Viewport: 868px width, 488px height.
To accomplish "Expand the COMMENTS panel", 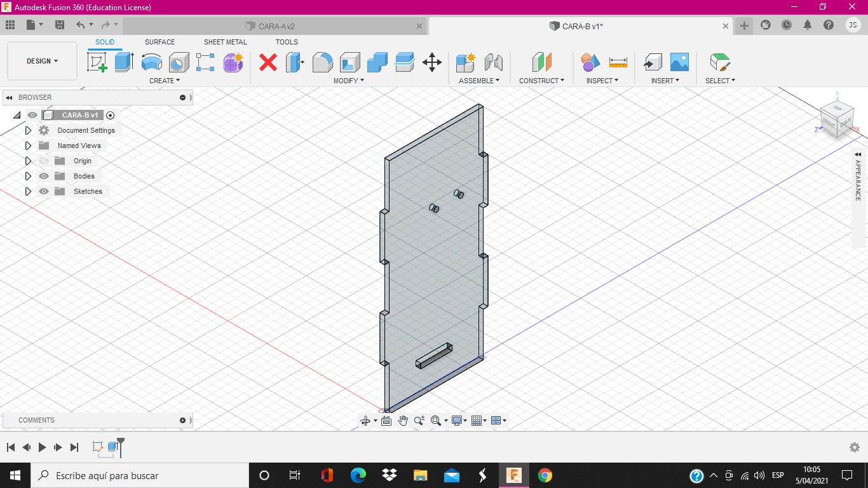I will click(x=182, y=420).
